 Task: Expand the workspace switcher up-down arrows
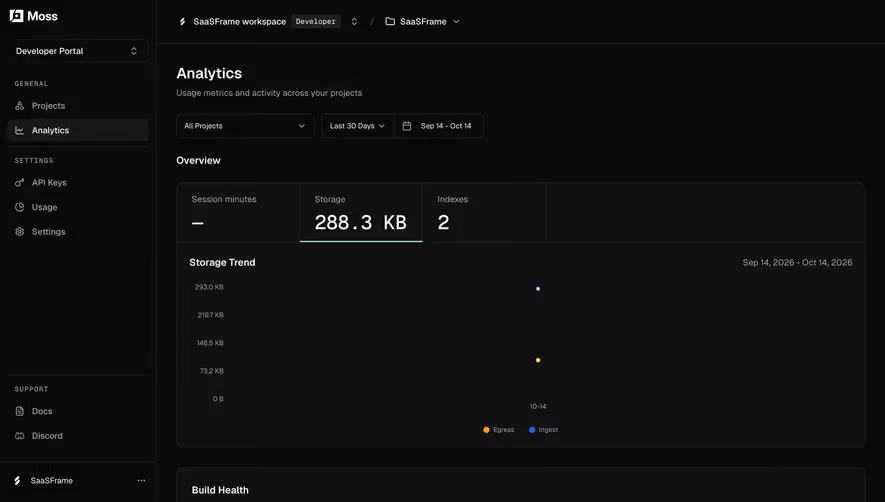[x=354, y=21]
